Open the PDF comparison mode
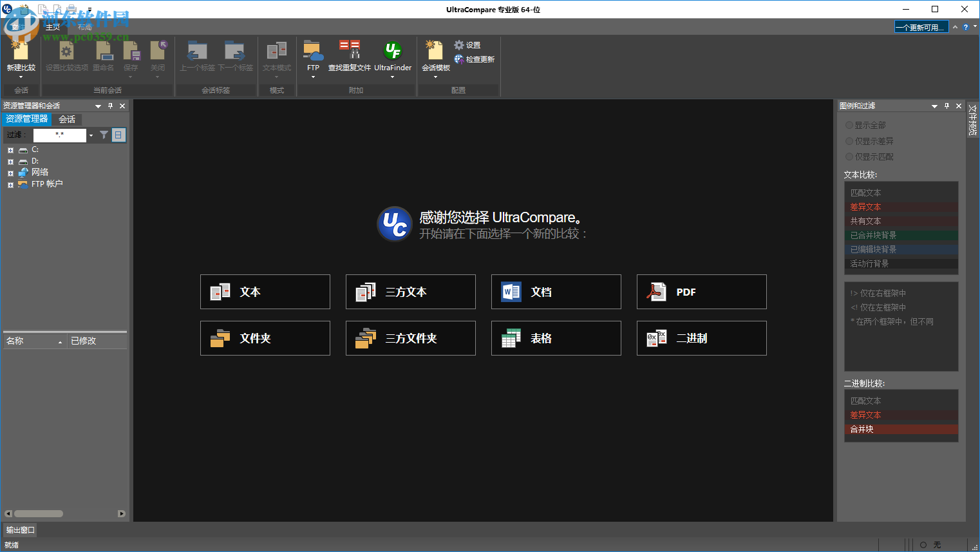 pyautogui.click(x=701, y=292)
